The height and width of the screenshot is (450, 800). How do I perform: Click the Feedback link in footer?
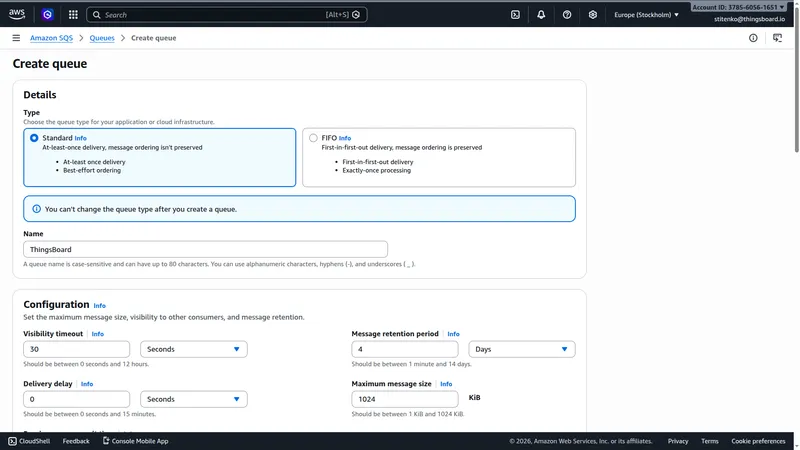(x=76, y=441)
